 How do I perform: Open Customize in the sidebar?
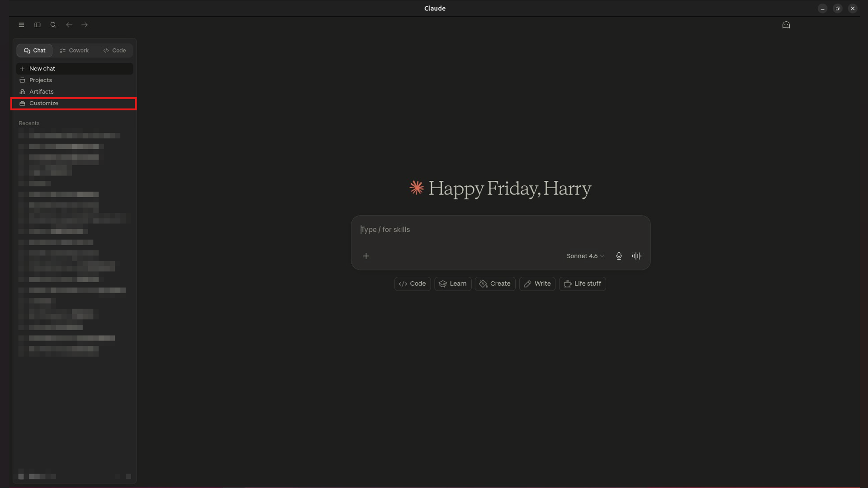point(75,104)
